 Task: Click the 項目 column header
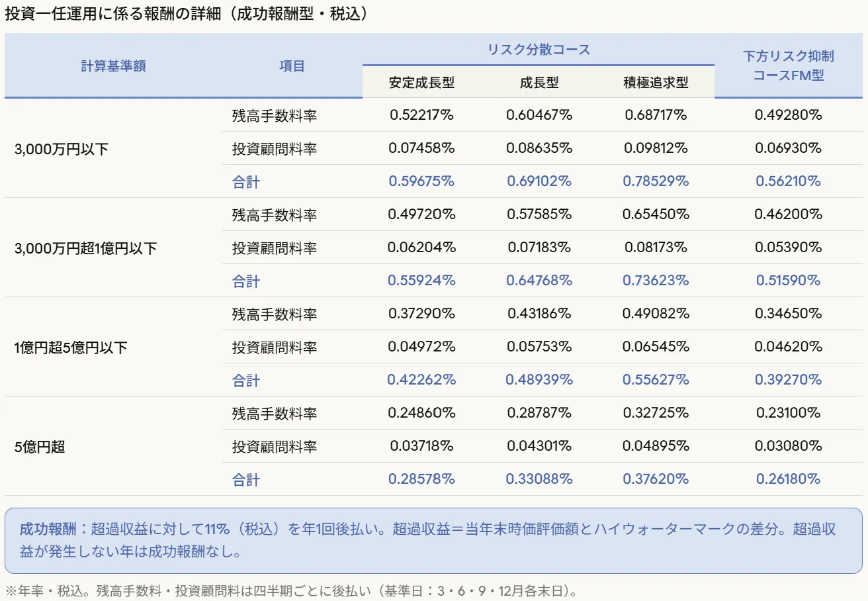tap(292, 66)
